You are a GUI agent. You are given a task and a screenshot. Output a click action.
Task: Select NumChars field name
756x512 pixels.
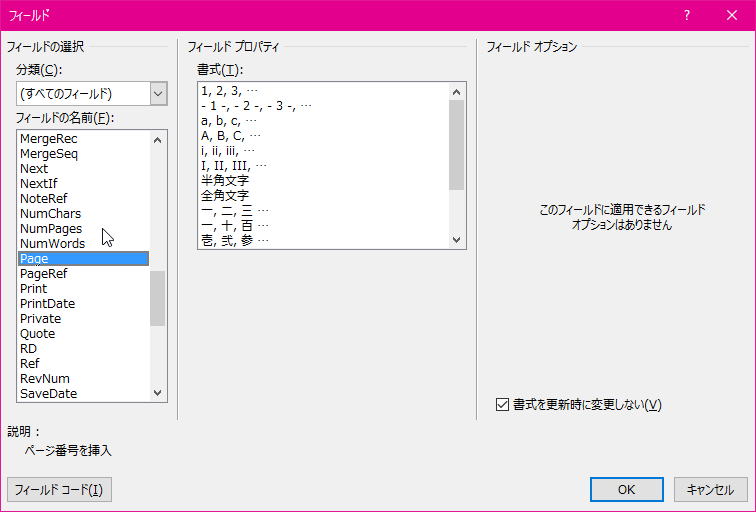click(83, 214)
